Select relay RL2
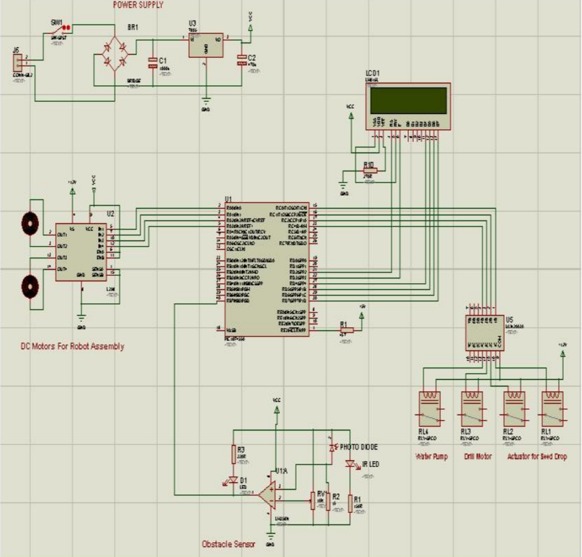Screen dimensions: 582x557 click(x=514, y=409)
